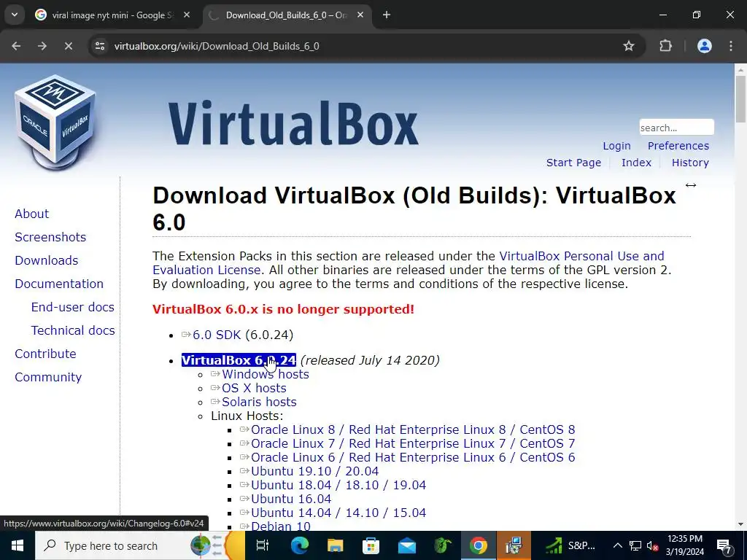
Task: Click the browser back arrow
Action: (x=16, y=46)
